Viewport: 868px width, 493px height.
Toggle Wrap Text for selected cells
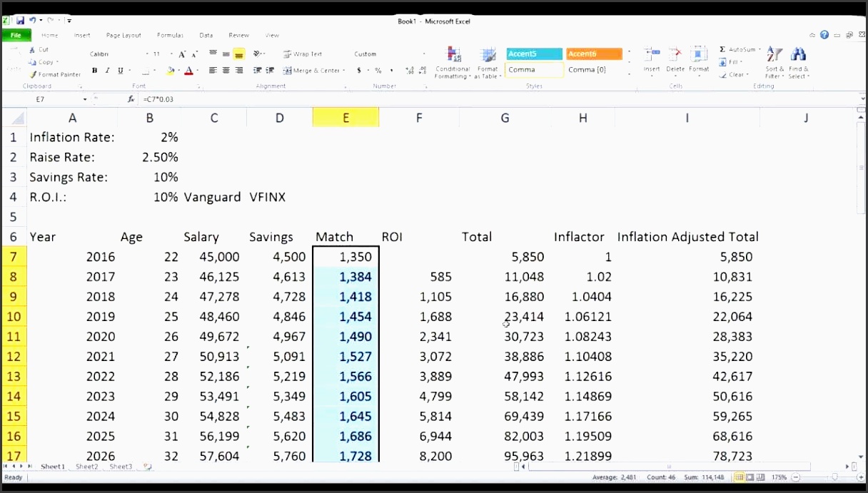click(x=303, y=54)
